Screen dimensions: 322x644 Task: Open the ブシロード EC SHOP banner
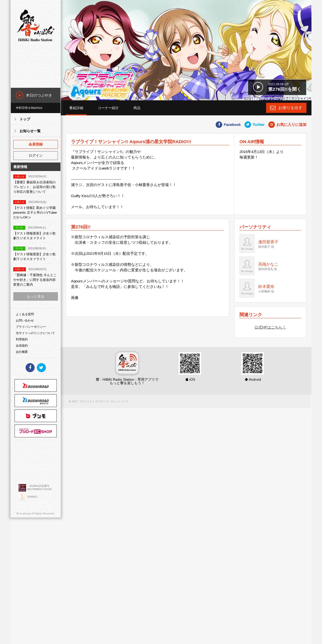click(x=36, y=431)
